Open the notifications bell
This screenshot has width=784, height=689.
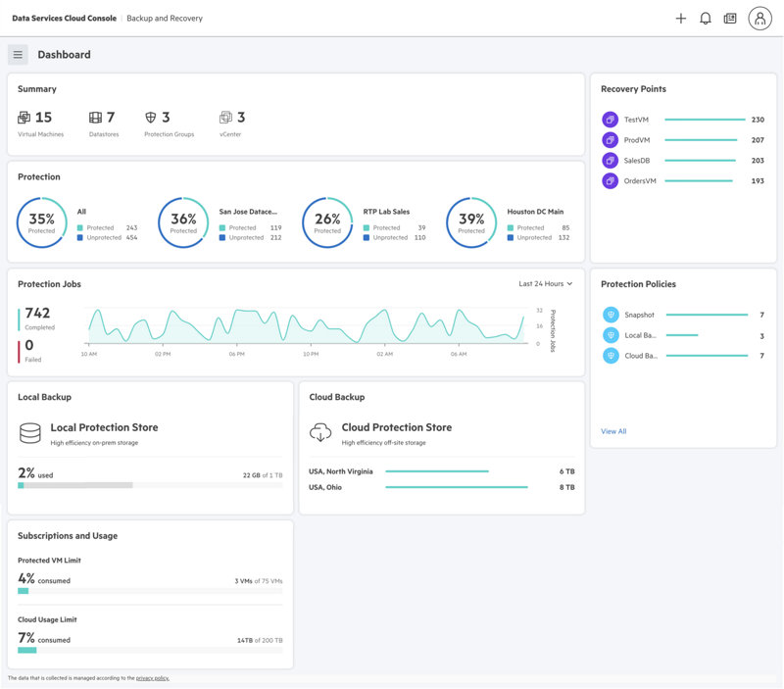click(x=706, y=18)
